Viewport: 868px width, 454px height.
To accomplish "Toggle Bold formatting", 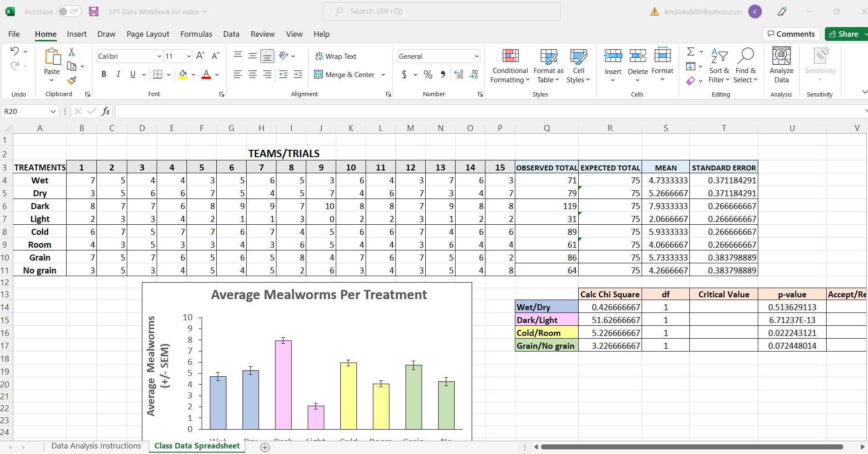I will (104, 74).
